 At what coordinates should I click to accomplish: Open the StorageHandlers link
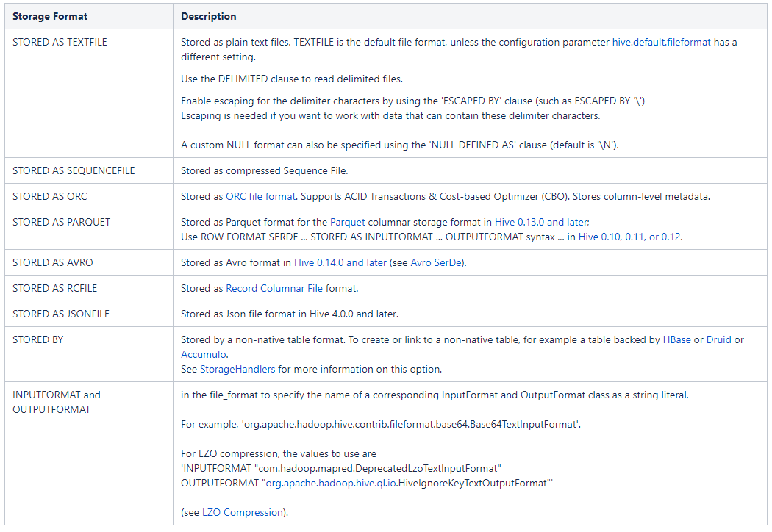coord(237,370)
